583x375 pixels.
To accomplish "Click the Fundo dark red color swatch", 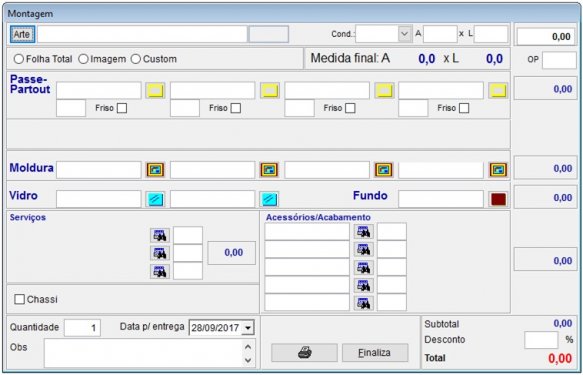I will click(x=498, y=199).
